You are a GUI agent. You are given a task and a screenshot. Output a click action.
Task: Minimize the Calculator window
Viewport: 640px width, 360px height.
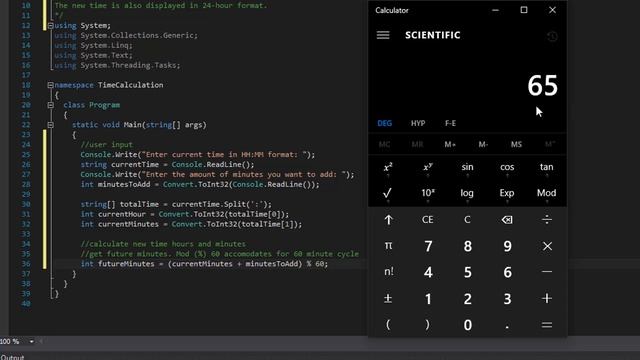tap(495, 10)
